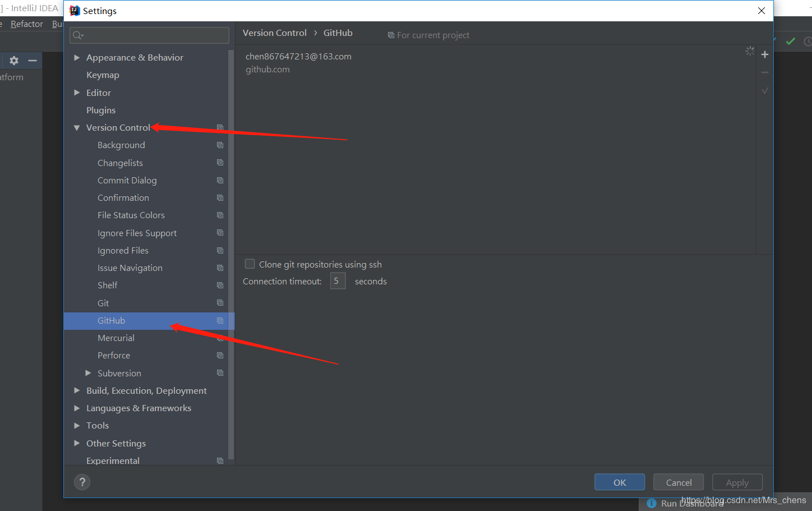Screen dimensions: 812x511
Task: Click project-level icon beside Background
Action: pos(220,145)
